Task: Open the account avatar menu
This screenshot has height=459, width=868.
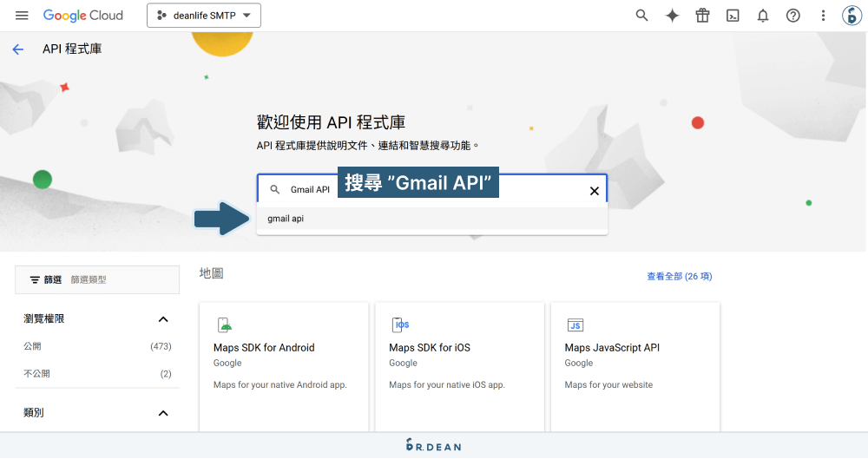Action: 852,16
